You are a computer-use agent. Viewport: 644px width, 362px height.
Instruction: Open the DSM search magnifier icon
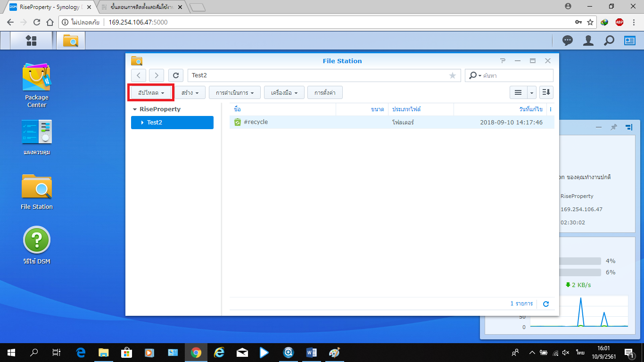point(609,41)
